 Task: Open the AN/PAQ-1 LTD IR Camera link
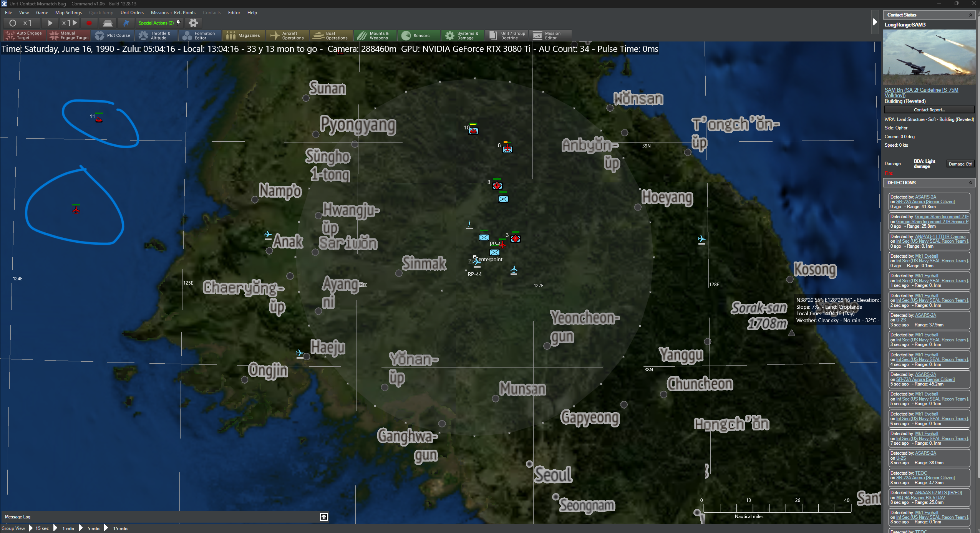point(940,237)
